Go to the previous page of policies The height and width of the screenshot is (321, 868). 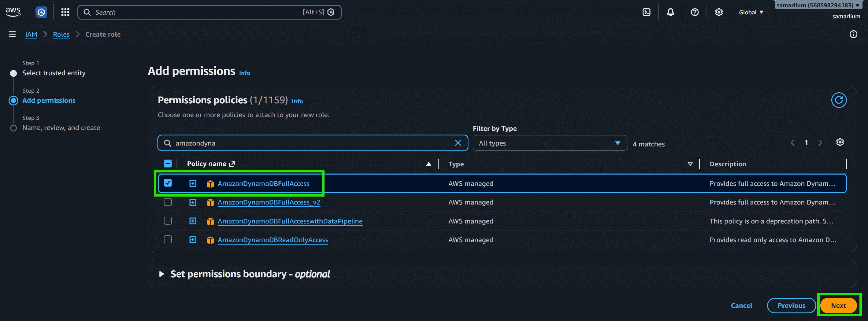792,143
